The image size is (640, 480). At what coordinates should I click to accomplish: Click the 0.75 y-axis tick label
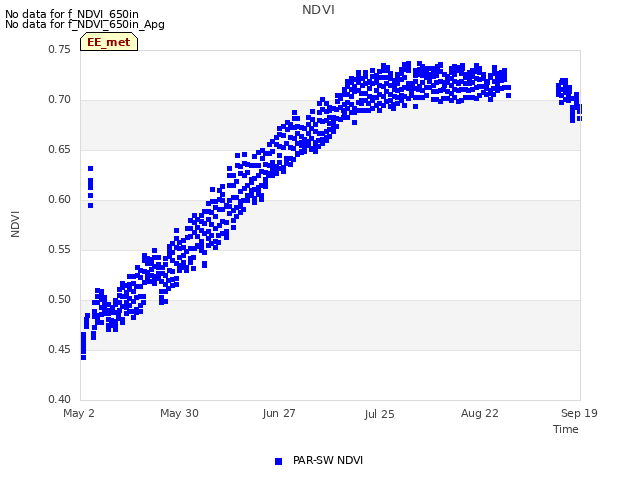click(x=59, y=49)
